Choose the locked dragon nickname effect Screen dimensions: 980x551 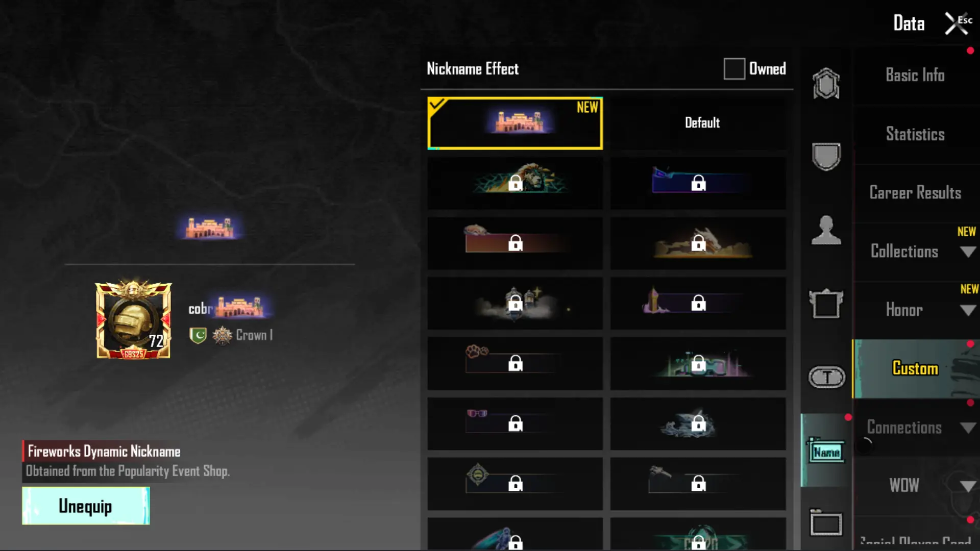[x=698, y=243]
